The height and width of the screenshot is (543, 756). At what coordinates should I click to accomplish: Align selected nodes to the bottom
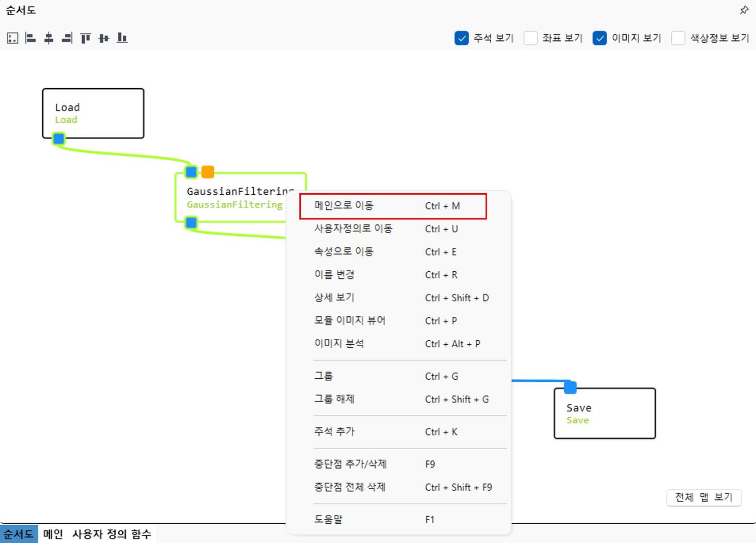point(122,38)
